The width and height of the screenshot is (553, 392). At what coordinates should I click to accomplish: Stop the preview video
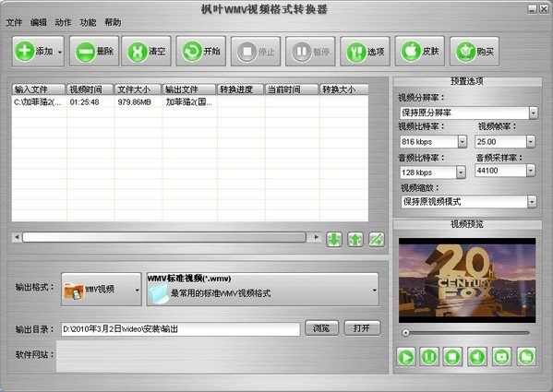(x=452, y=357)
